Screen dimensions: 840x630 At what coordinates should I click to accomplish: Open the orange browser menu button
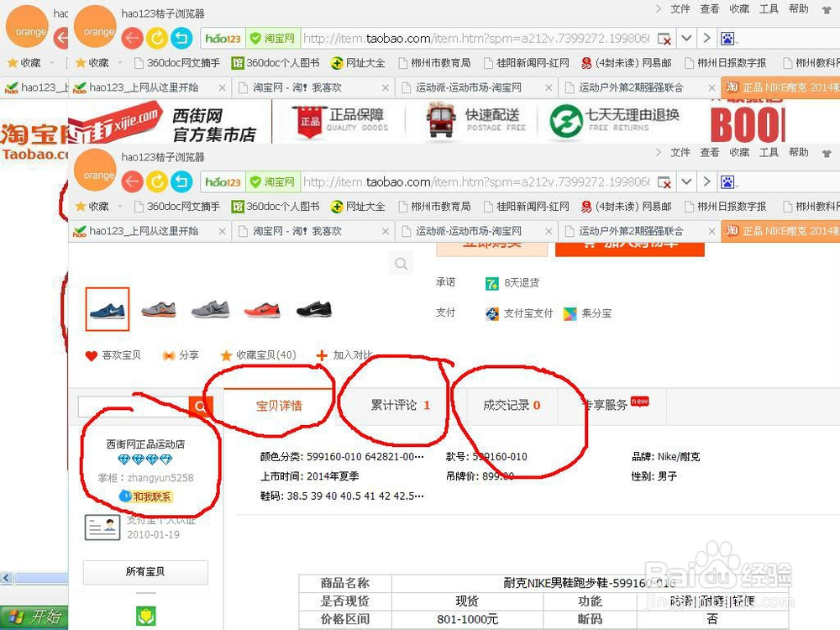click(95, 174)
